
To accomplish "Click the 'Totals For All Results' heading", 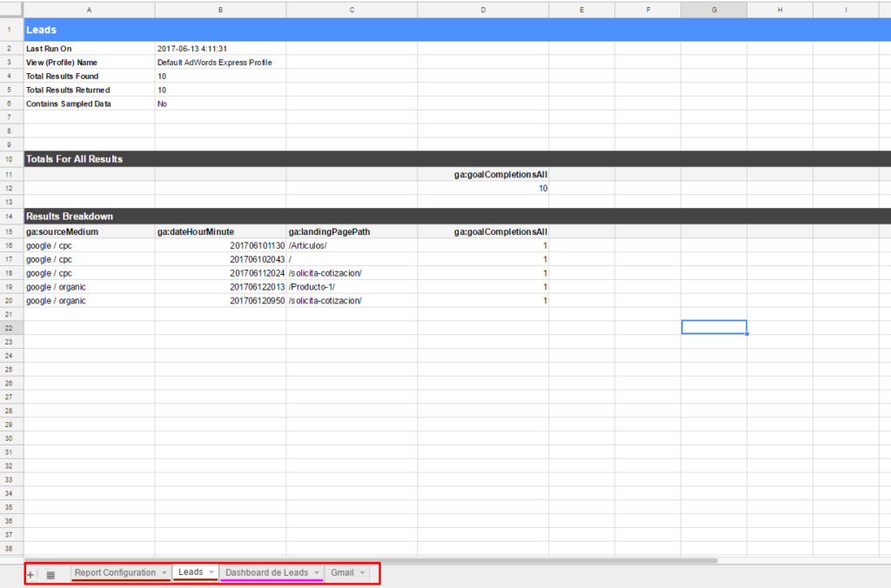I will click(75, 159).
